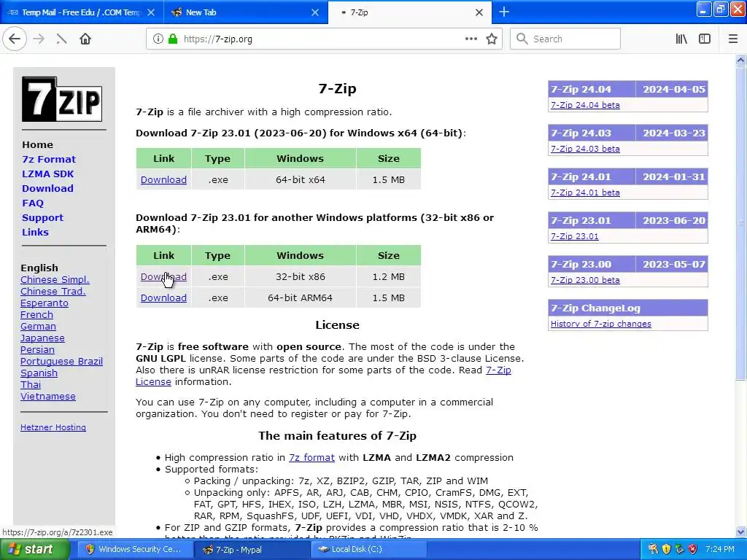747x560 pixels.
Task: Switch to Local Disk (C:) taskbar window
Action: click(x=368, y=549)
